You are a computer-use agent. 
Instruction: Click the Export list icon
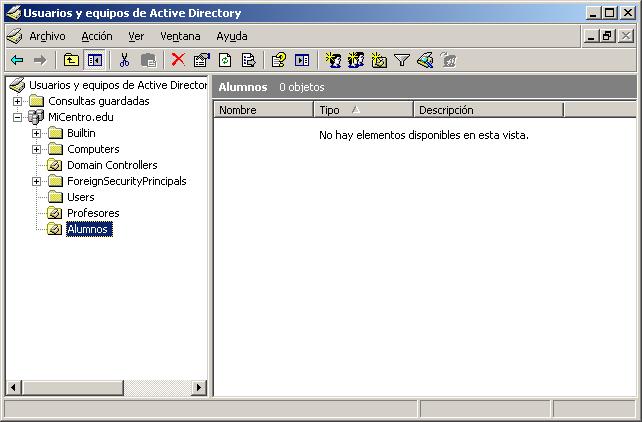pyautogui.click(x=248, y=60)
